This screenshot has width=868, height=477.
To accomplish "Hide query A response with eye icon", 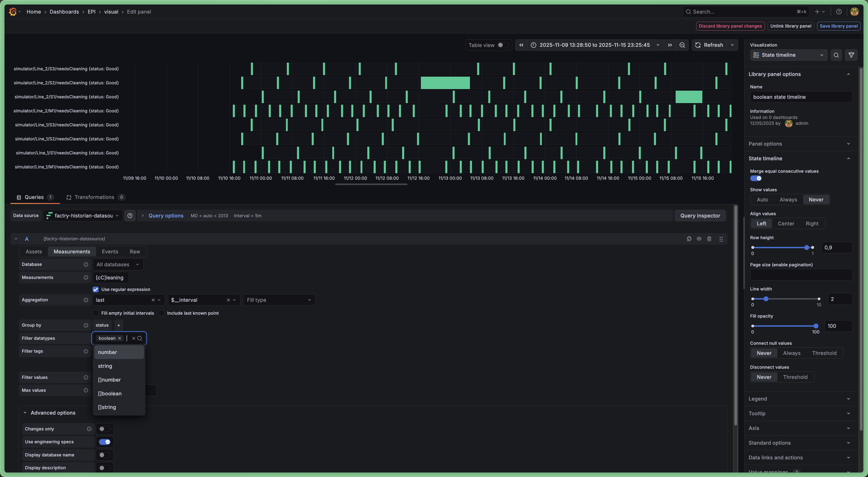I will pos(699,239).
